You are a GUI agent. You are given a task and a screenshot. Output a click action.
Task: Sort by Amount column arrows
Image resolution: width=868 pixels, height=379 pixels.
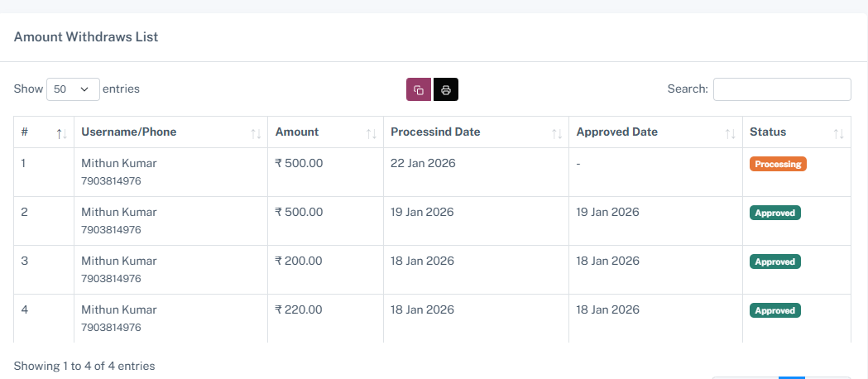pos(372,133)
